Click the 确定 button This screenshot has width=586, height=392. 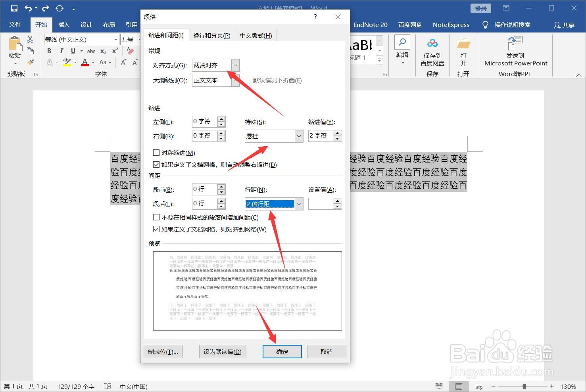pos(282,352)
